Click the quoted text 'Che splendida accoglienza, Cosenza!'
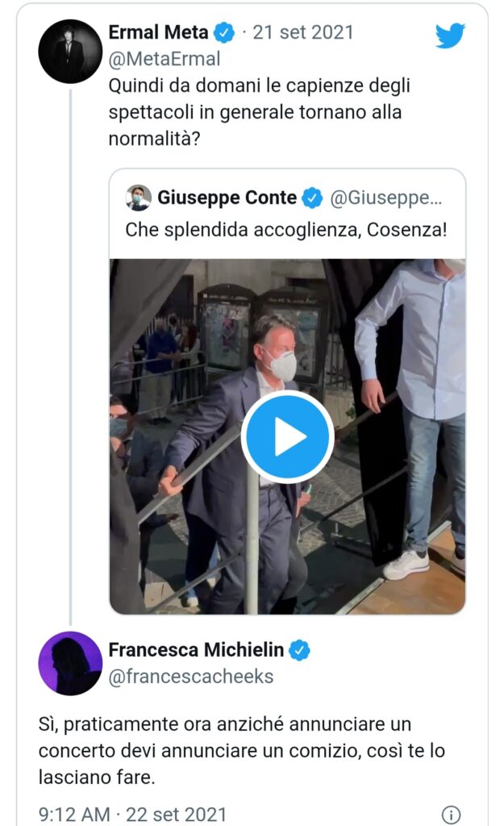Viewport: 504px width, 826px height. 286,230
